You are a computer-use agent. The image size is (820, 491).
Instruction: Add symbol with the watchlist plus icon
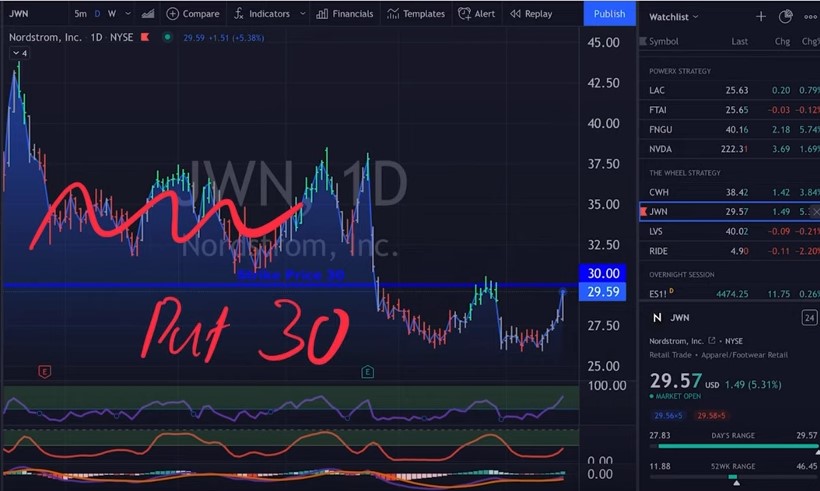761,17
